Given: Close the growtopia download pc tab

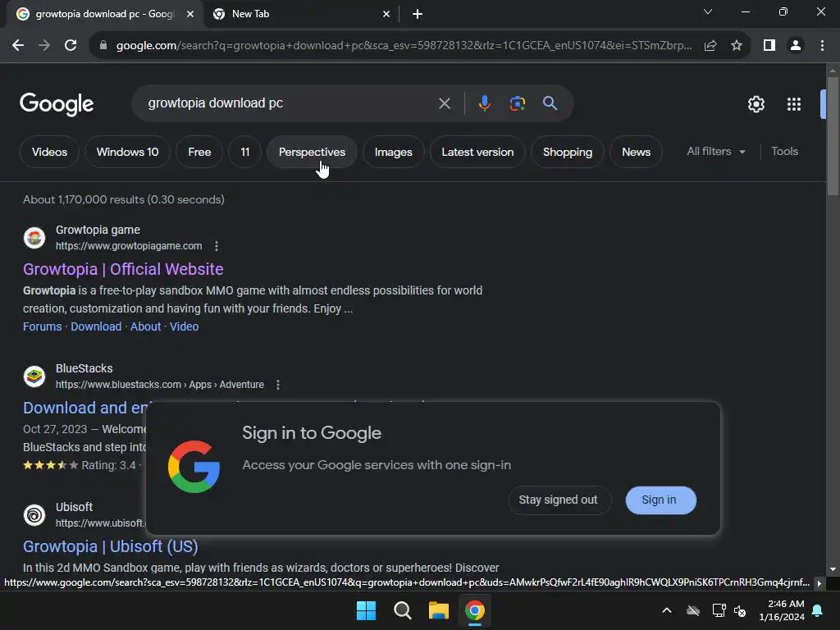Looking at the screenshot, I should (190, 14).
